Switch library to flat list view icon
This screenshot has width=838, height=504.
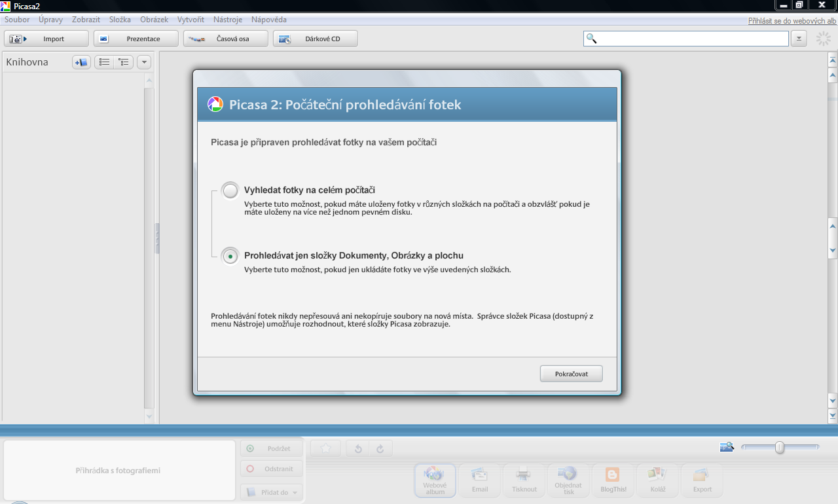pyautogui.click(x=104, y=62)
